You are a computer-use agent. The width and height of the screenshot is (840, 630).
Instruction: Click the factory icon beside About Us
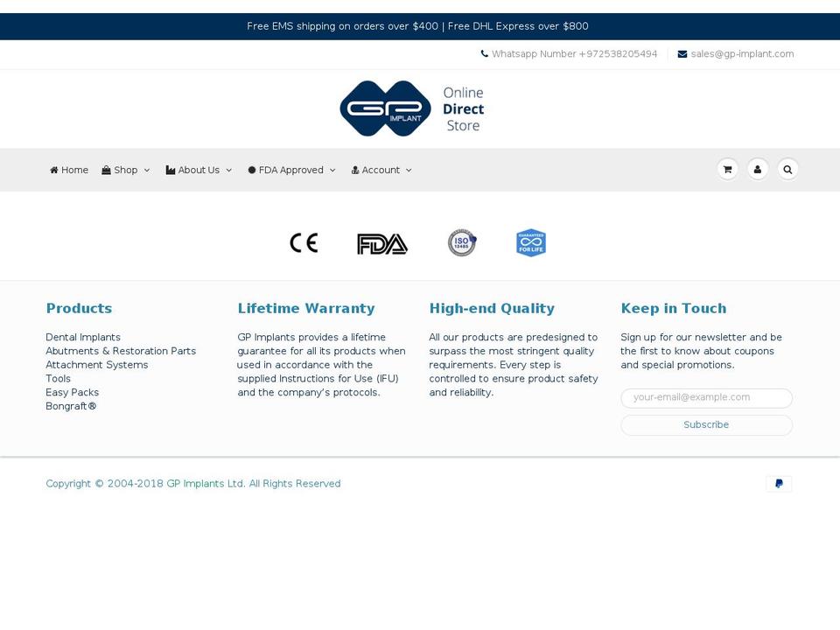pos(171,170)
